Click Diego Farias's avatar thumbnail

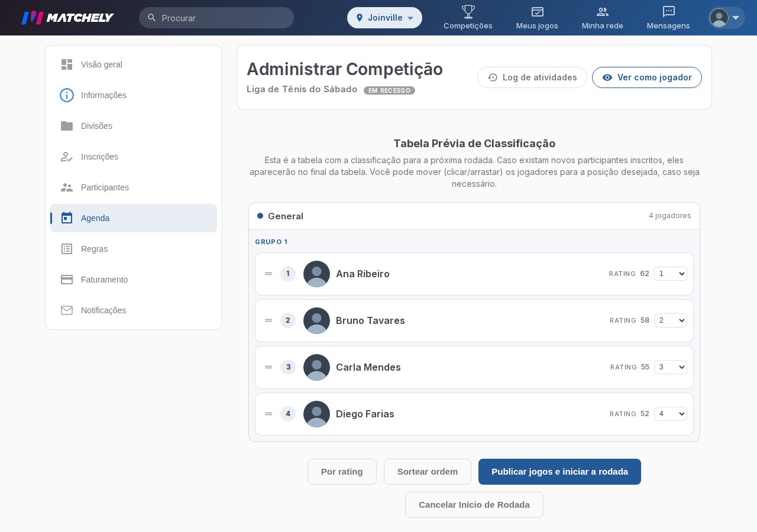[x=316, y=414]
